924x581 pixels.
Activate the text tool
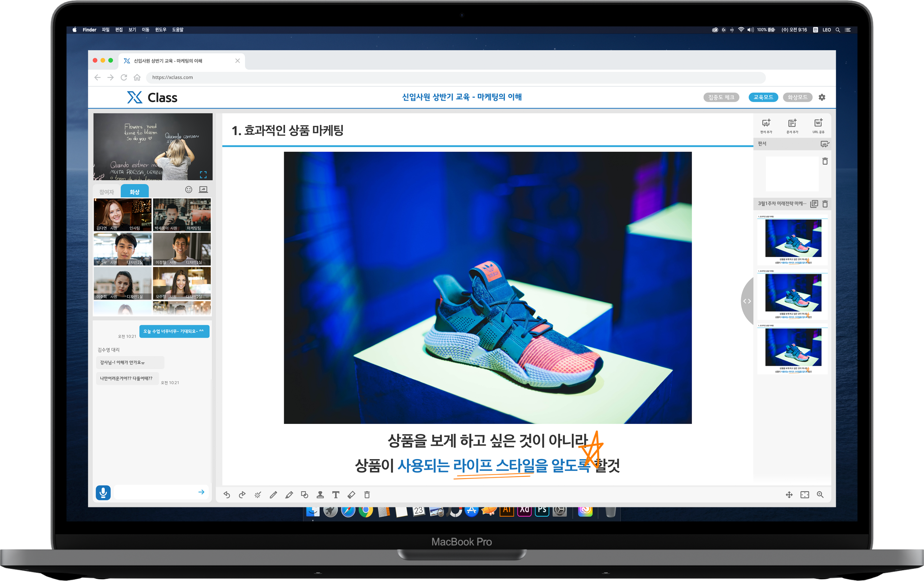click(336, 495)
